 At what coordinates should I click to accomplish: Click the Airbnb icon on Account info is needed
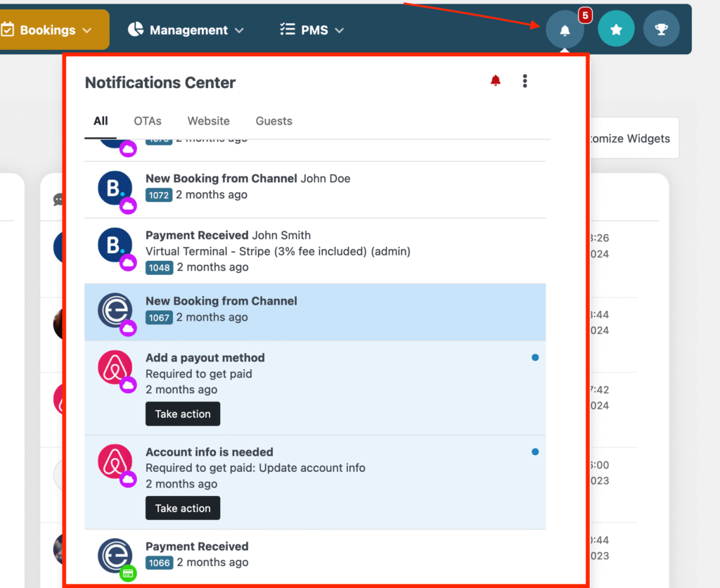tap(115, 462)
